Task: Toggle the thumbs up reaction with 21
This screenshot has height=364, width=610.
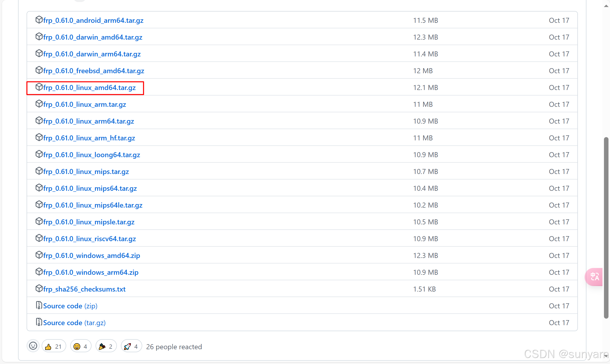Action: pos(54,346)
